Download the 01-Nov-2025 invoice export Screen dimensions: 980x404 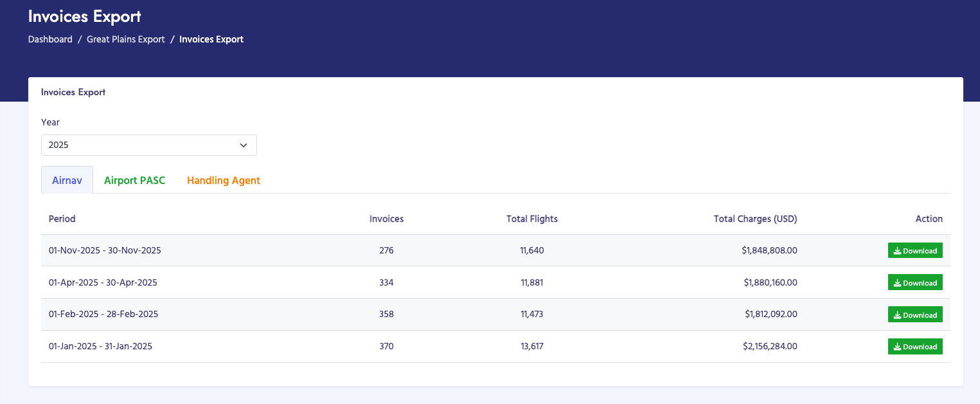pos(915,250)
